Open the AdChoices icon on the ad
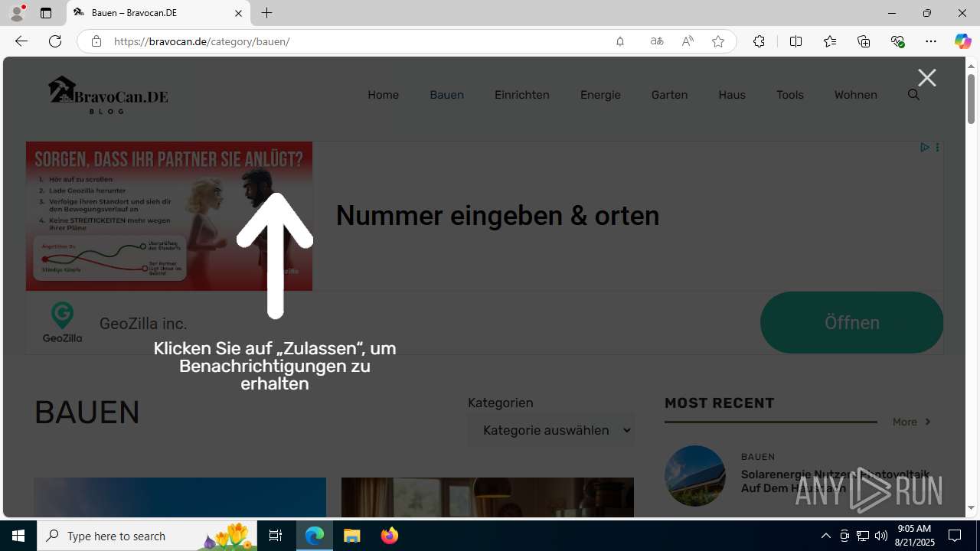Image resolution: width=980 pixels, height=551 pixels. pos(924,147)
